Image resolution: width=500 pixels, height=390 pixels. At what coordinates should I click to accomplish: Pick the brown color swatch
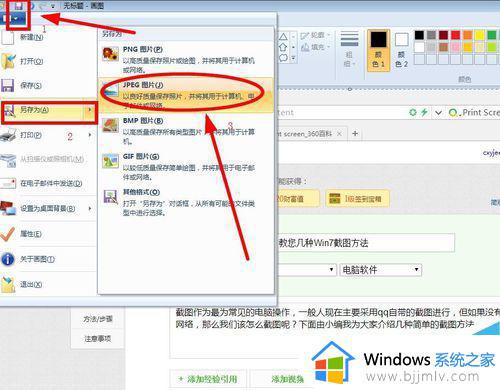click(443, 47)
